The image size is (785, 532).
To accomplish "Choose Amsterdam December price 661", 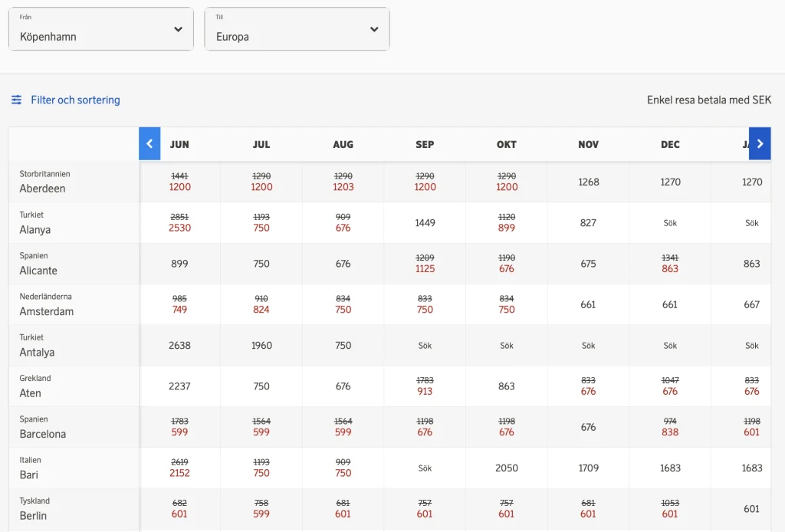I will (x=669, y=304).
